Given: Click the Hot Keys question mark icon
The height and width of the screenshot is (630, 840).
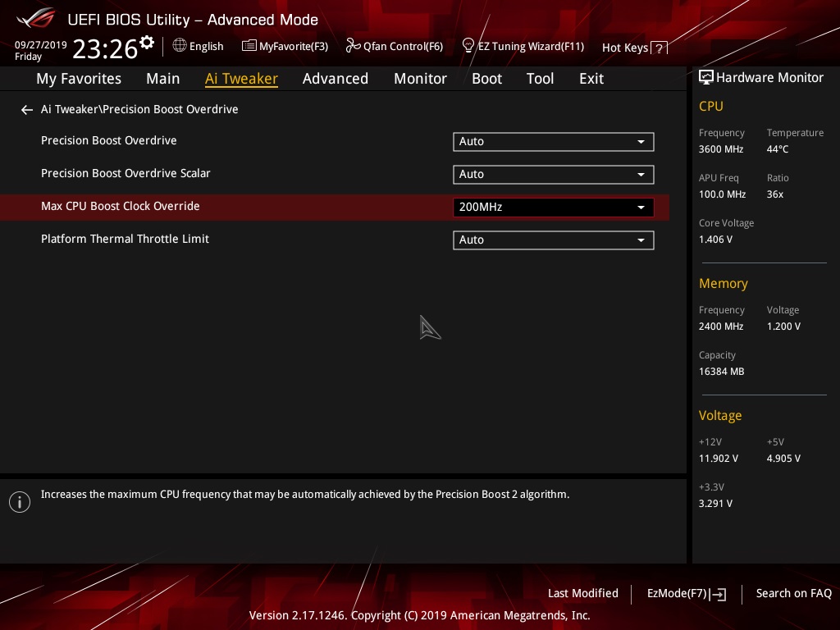Looking at the screenshot, I should point(659,48).
